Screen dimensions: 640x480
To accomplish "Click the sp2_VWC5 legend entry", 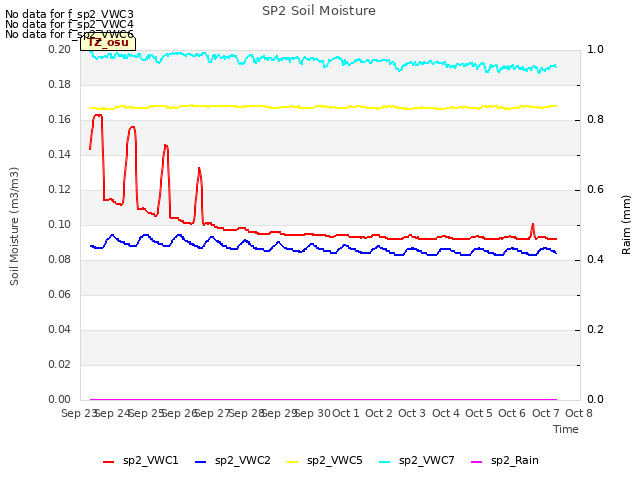I will tap(325, 461).
